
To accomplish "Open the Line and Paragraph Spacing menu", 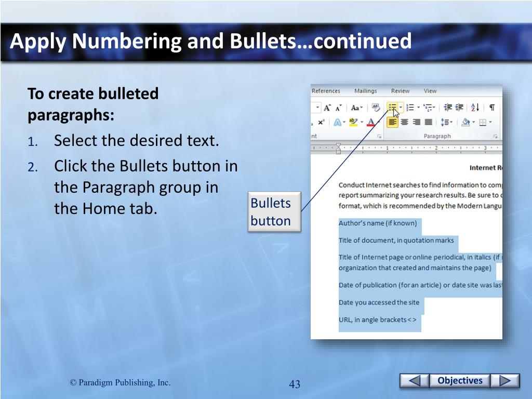I will coord(446,122).
